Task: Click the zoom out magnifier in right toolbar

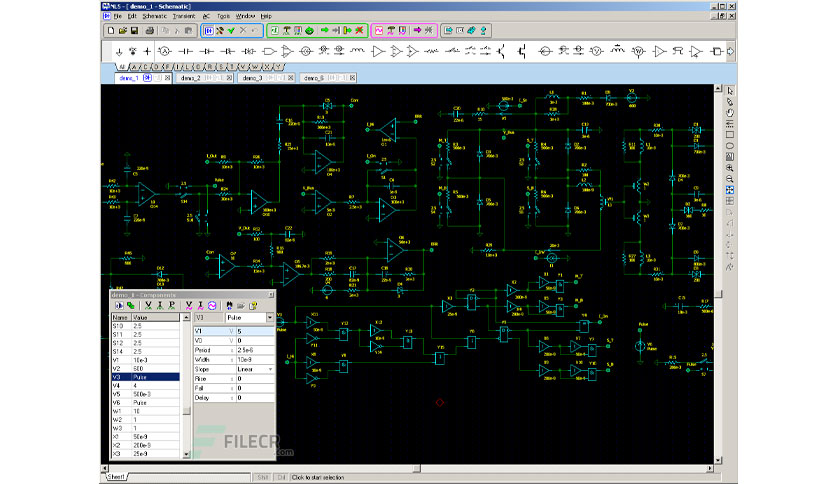Action: (x=730, y=179)
